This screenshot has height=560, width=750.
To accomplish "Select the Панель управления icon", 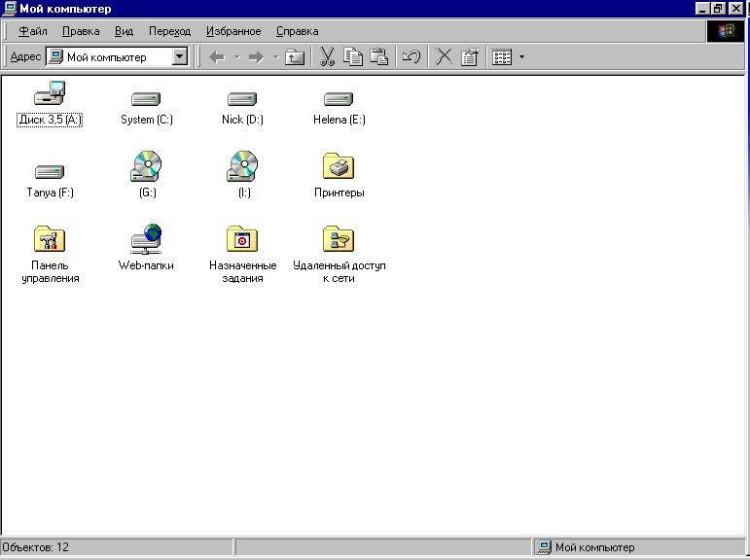I will [50, 238].
